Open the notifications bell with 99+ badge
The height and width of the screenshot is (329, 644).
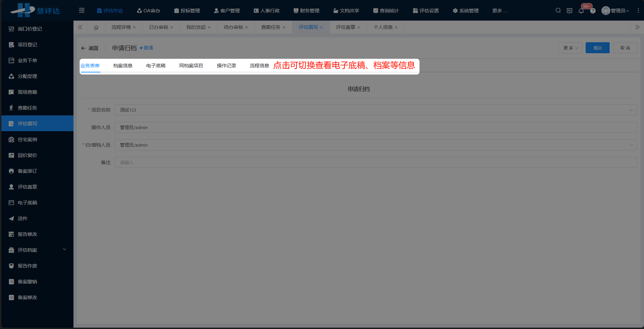coord(581,11)
